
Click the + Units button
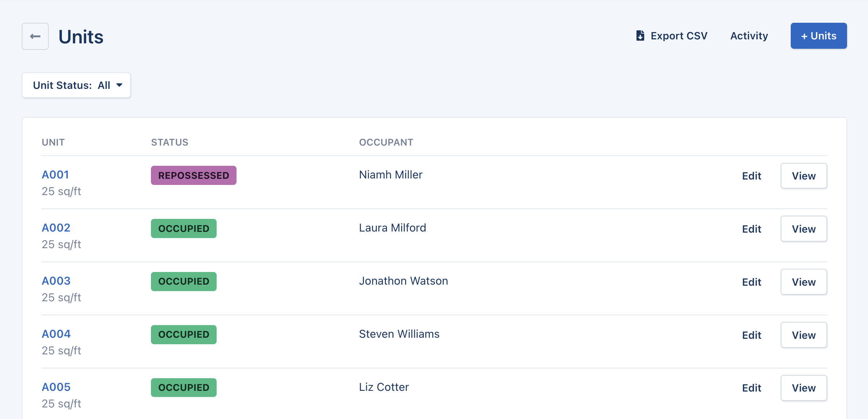click(x=819, y=36)
